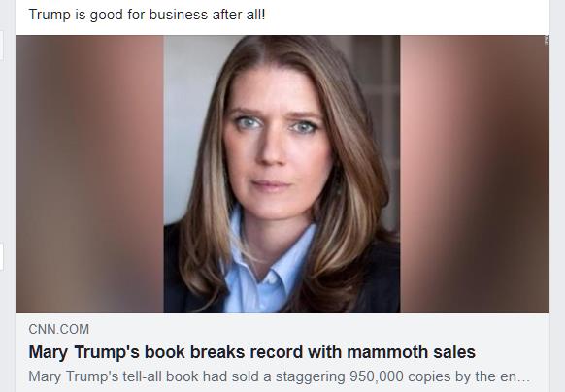Click the blurred left side of preview image
This screenshot has height=392, width=565.
pyautogui.click(x=89, y=174)
